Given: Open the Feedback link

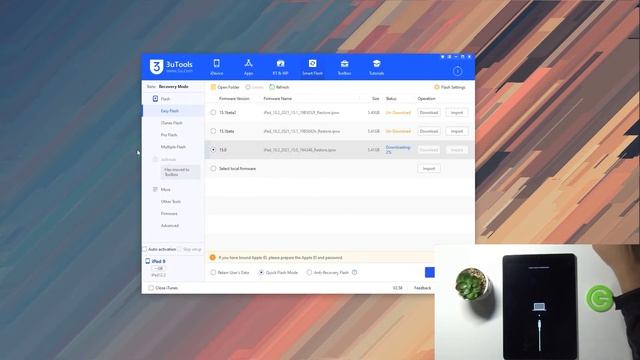Looking at the screenshot, I should (422, 288).
